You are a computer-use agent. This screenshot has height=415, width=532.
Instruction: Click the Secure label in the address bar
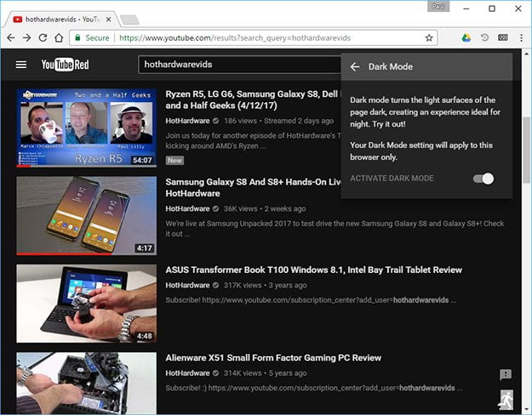click(97, 37)
